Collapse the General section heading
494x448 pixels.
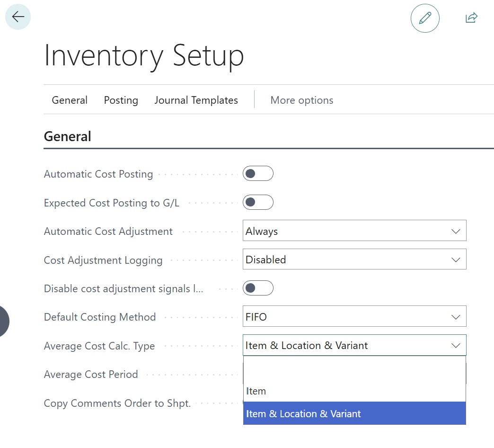(67, 137)
